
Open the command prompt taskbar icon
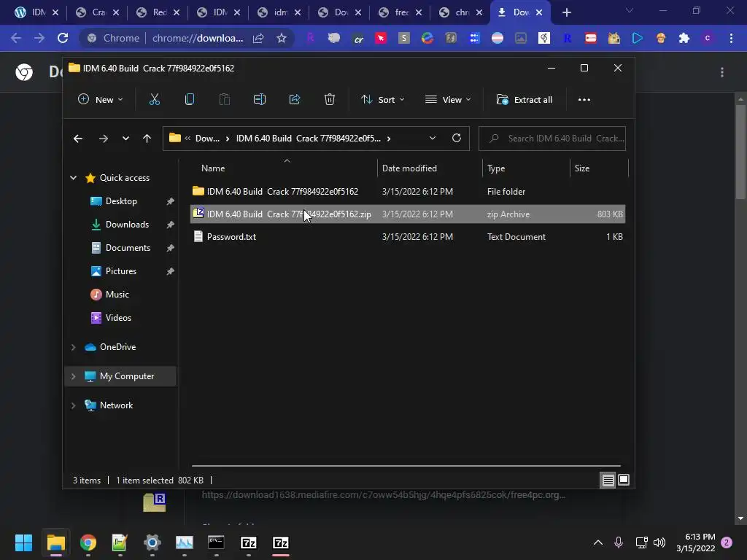pos(216,542)
